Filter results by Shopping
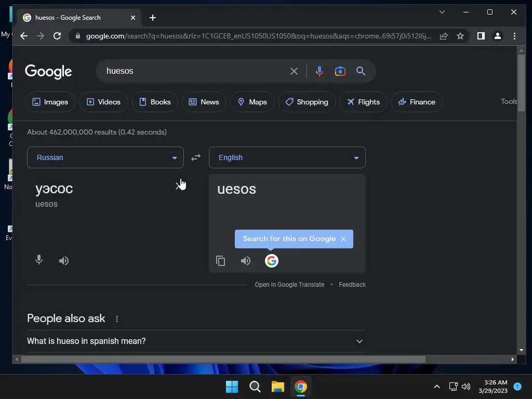 tap(307, 102)
